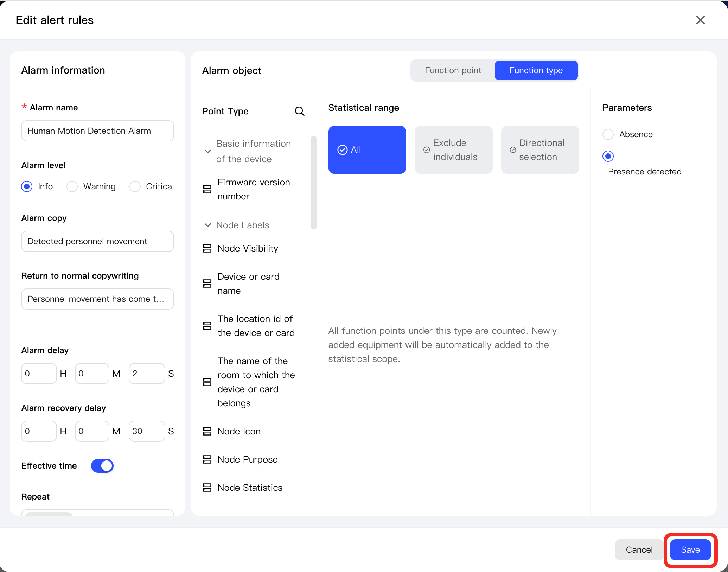Close the Edit alert rules dialog

tap(700, 20)
